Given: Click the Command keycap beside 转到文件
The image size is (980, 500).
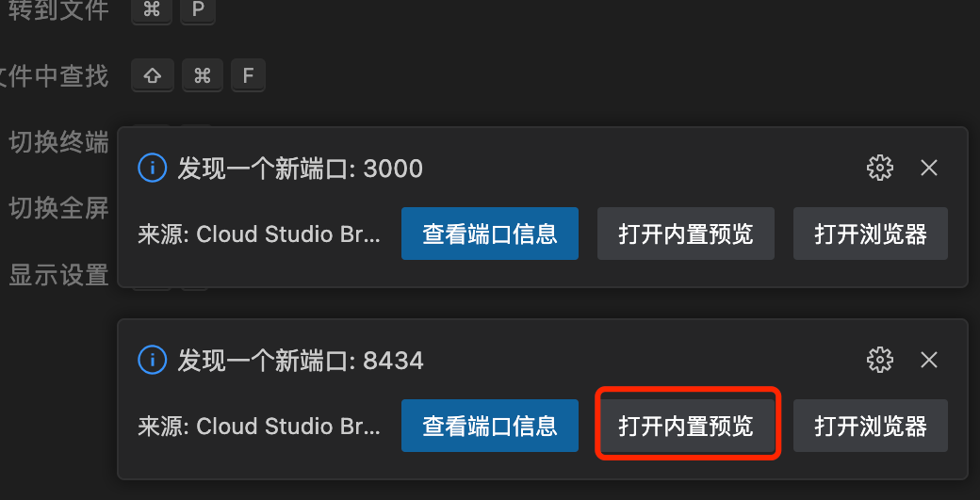Looking at the screenshot, I should [x=152, y=10].
